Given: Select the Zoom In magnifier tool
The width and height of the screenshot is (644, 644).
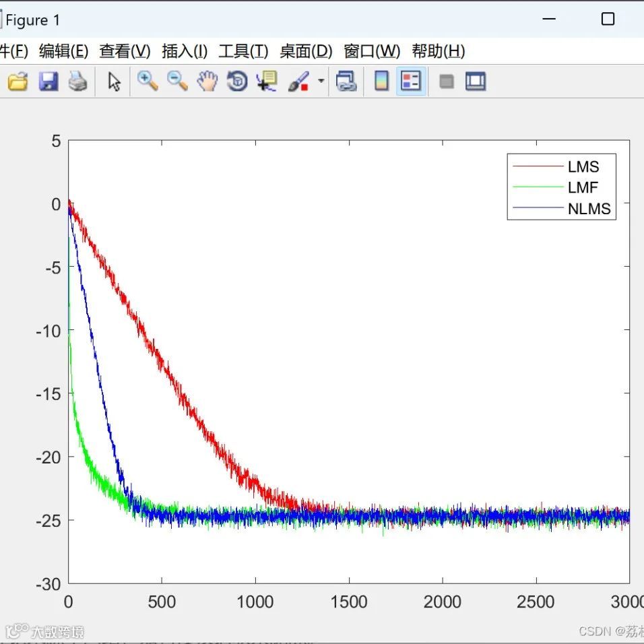Looking at the screenshot, I should [x=147, y=82].
